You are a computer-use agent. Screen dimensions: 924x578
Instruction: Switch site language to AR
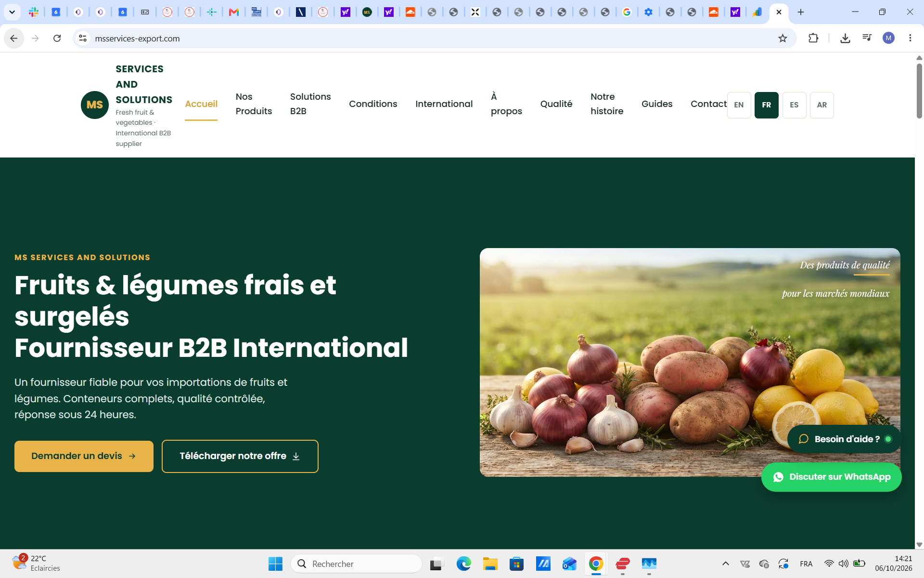coord(821,105)
